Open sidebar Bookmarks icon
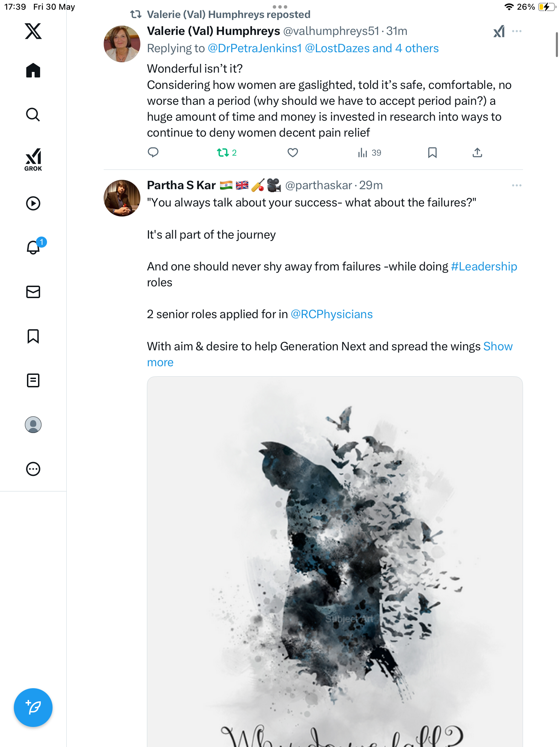The image size is (560, 747). tap(33, 336)
